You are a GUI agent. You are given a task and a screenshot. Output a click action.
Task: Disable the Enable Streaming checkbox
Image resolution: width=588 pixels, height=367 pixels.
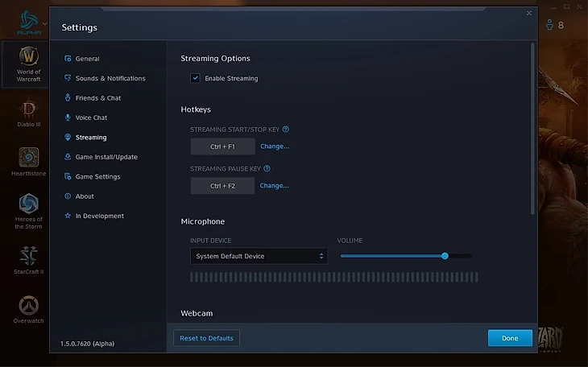click(195, 78)
